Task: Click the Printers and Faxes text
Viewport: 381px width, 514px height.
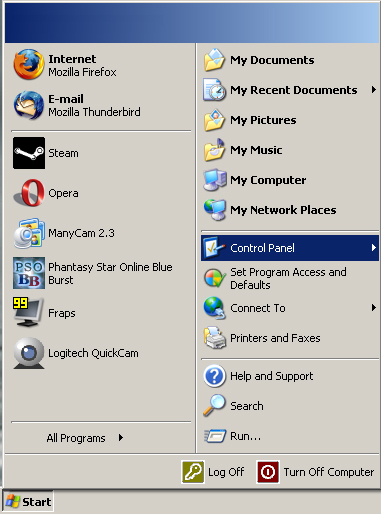Action: coord(275,338)
